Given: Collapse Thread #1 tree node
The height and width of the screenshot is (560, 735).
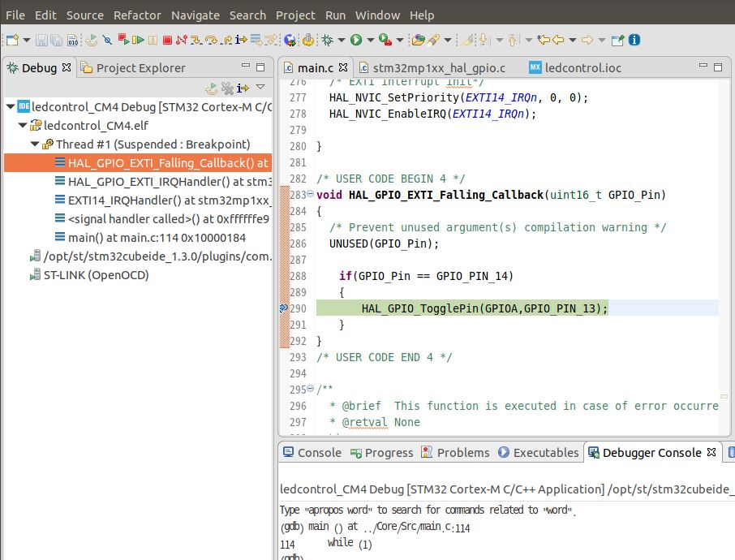Looking at the screenshot, I should point(35,144).
